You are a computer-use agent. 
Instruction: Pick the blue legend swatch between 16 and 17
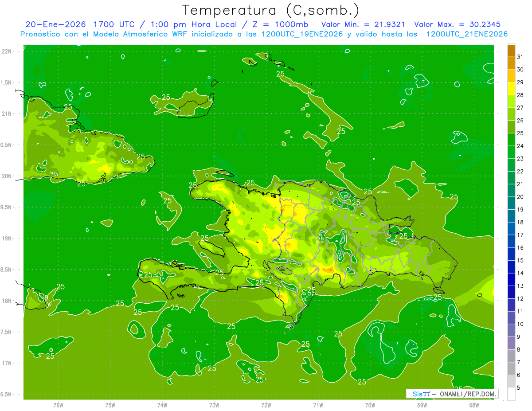pyautogui.click(x=511, y=242)
